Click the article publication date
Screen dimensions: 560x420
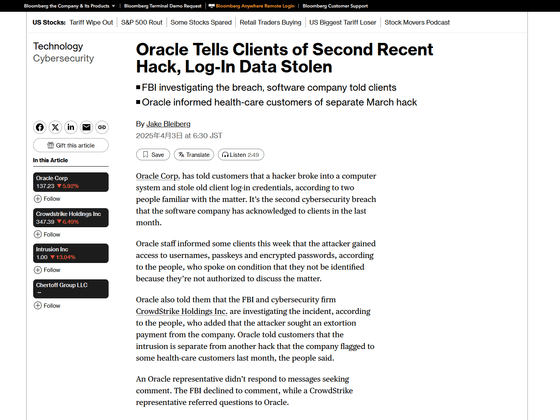pos(179,136)
